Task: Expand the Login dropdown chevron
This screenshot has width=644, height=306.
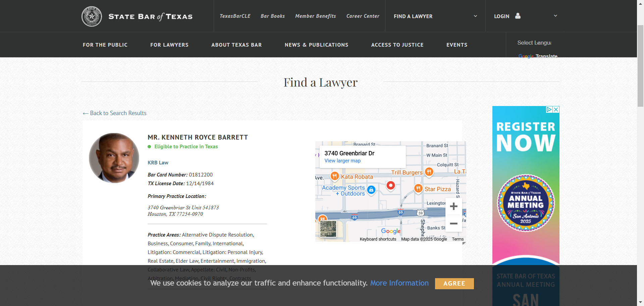Action: (555, 16)
